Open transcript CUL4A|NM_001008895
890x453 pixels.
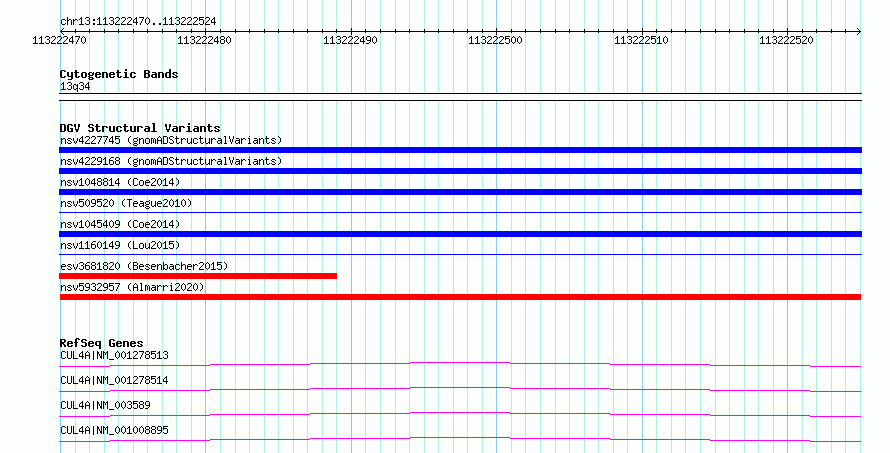(114, 430)
